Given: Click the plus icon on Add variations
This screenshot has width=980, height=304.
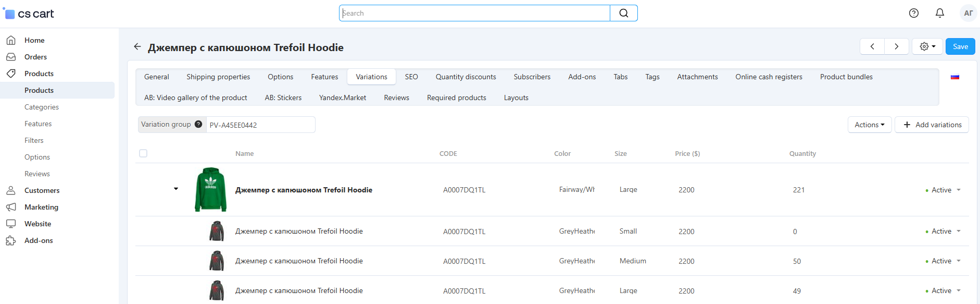Looking at the screenshot, I should click(x=907, y=125).
